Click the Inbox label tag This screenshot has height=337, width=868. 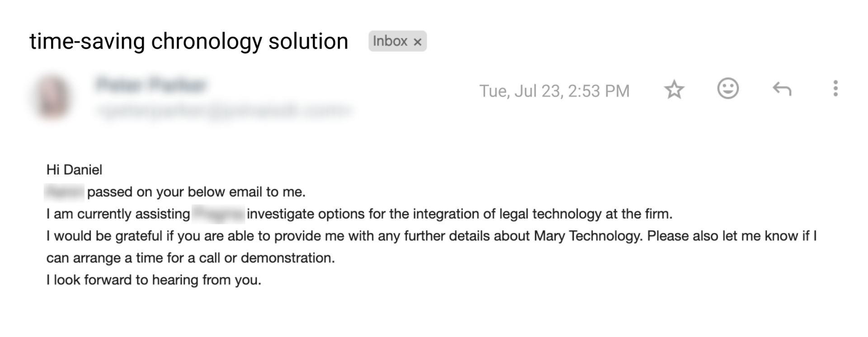[390, 41]
